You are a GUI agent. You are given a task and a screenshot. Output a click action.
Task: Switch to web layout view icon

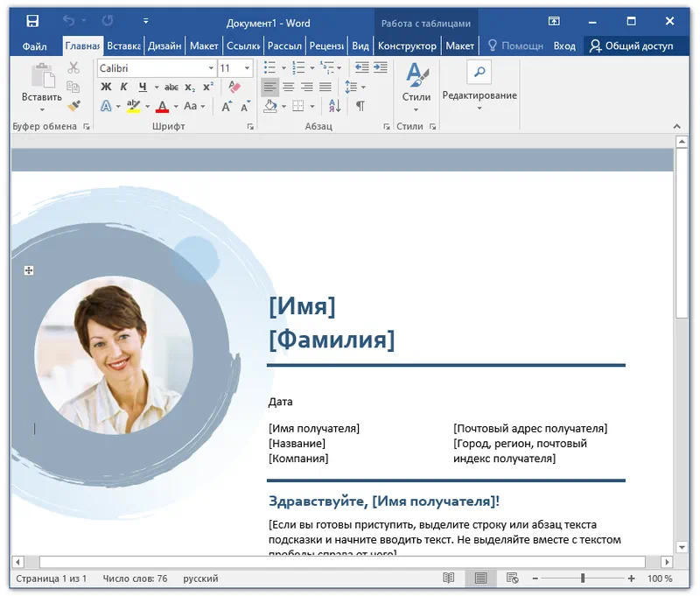[x=512, y=578]
